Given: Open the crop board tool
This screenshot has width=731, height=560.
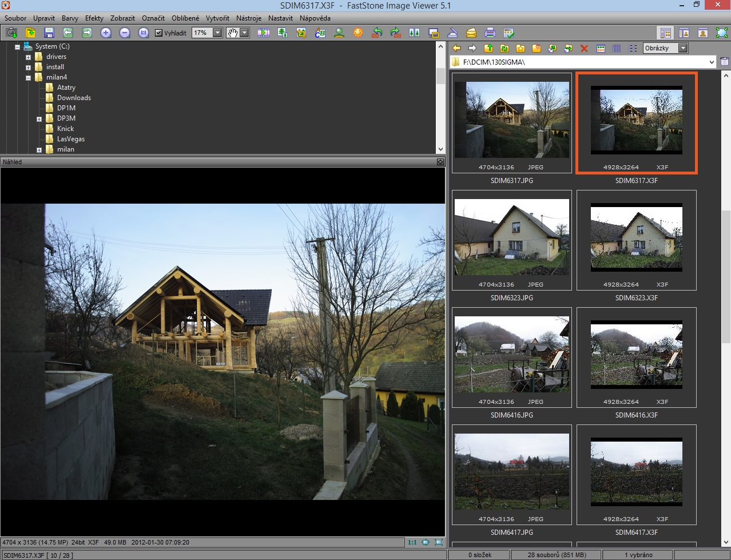Looking at the screenshot, I should pyautogui.click(x=301, y=33).
